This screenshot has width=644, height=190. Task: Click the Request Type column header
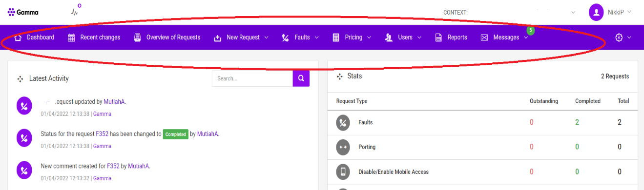[x=352, y=101]
